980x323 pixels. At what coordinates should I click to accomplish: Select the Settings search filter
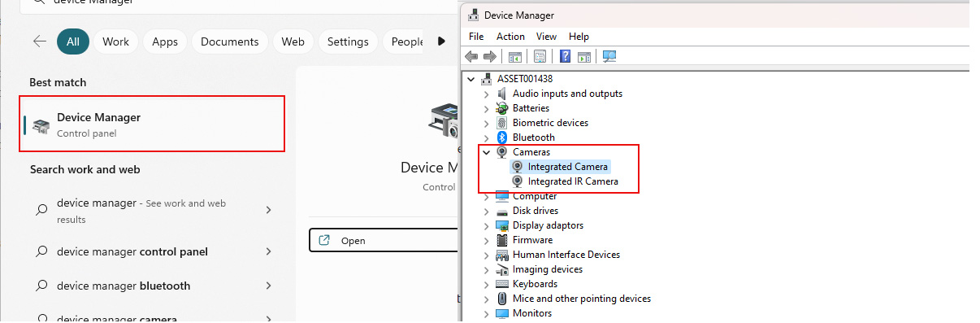pyautogui.click(x=348, y=41)
